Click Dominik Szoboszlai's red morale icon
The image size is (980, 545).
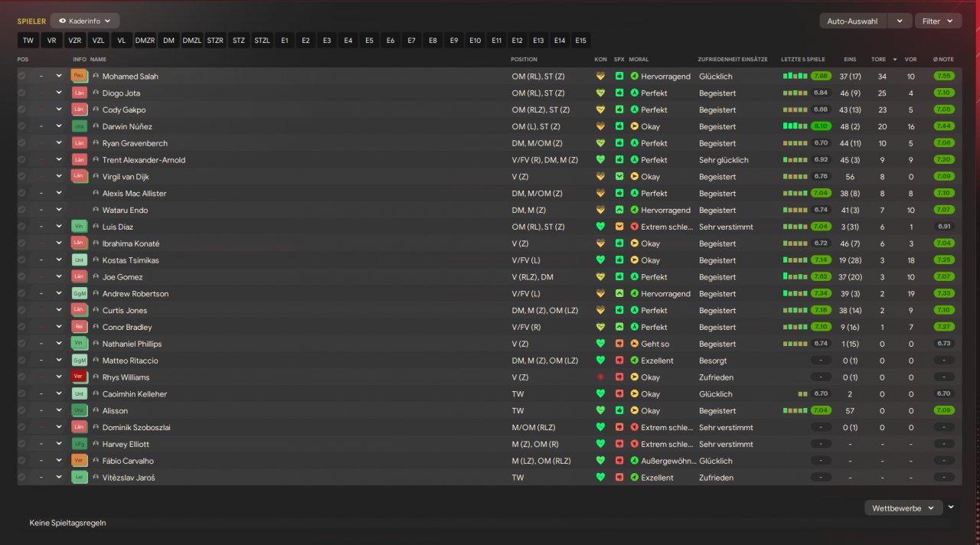pos(634,427)
